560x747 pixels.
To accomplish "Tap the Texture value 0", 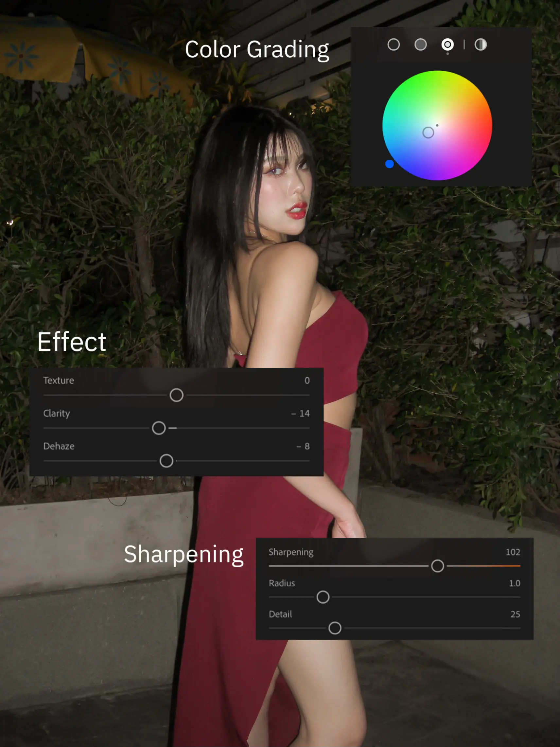I will point(307,380).
